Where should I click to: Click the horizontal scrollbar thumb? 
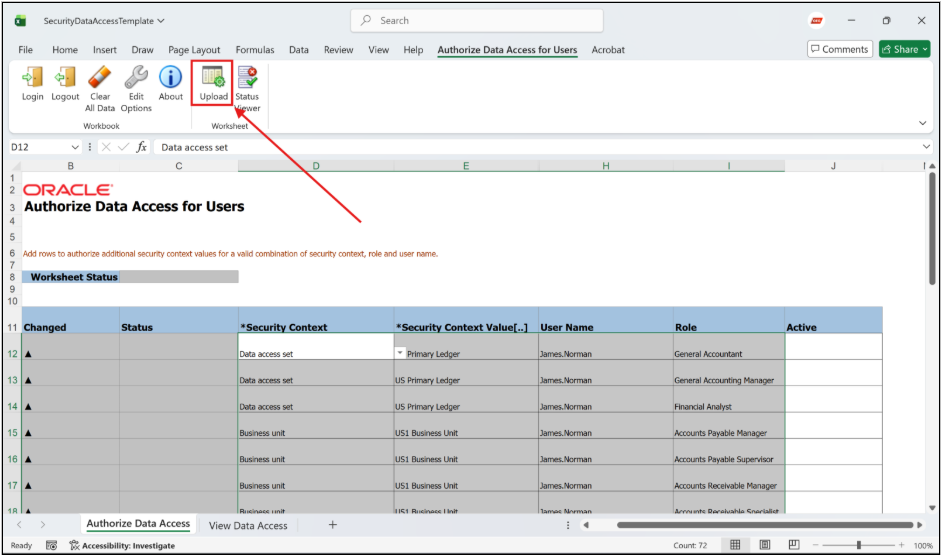765,525
